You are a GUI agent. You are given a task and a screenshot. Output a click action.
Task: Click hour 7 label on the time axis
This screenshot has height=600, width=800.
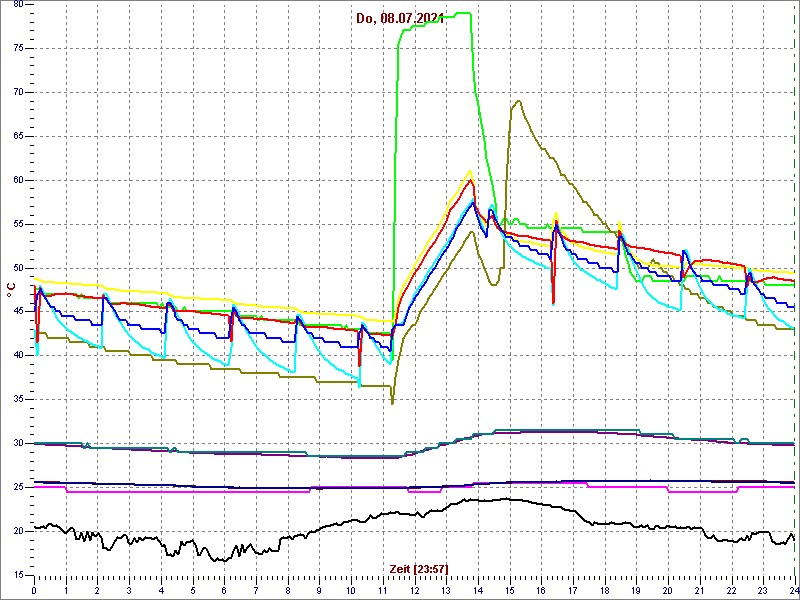pos(256,590)
